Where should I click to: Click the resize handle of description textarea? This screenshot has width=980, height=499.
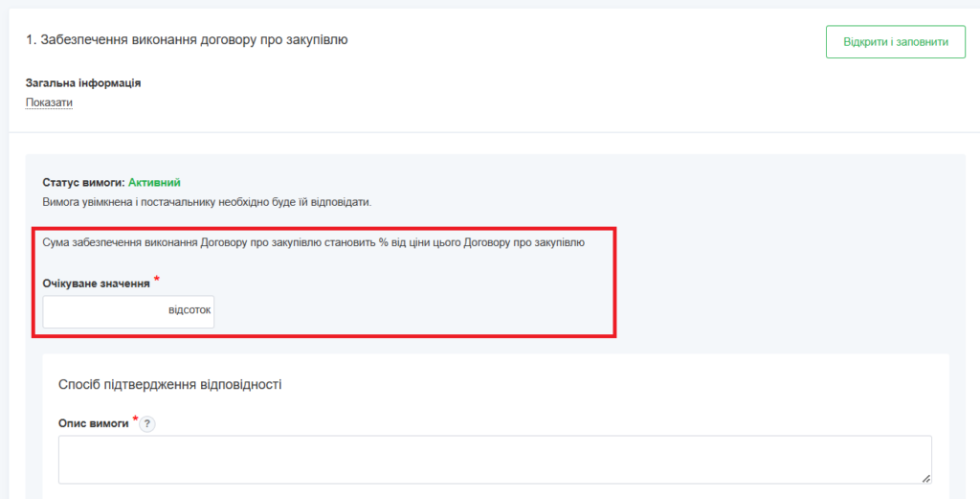coord(925,477)
